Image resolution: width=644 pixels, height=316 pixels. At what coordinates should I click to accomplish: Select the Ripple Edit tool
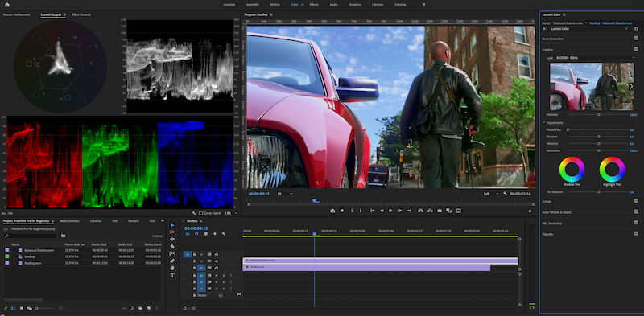[172, 240]
